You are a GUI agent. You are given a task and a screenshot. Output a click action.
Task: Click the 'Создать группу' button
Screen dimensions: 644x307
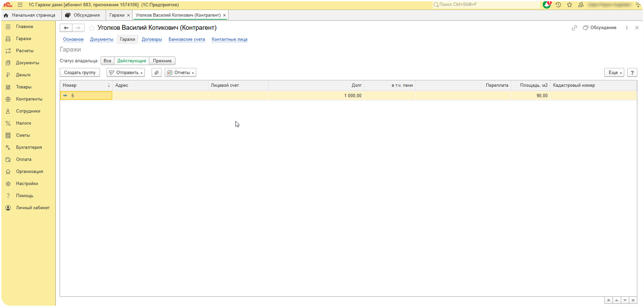click(x=80, y=73)
